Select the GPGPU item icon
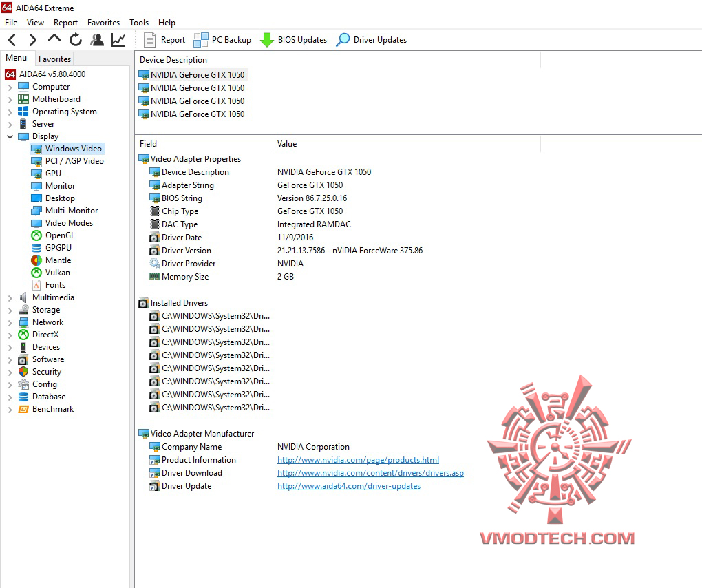The width and height of the screenshot is (702, 588). pos(36,248)
